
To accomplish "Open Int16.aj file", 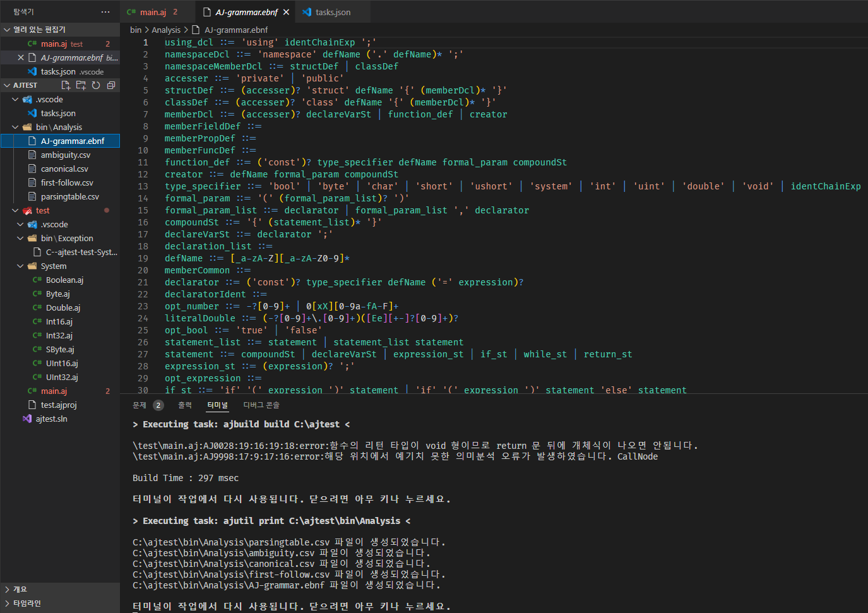I will (x=60, y=321).
